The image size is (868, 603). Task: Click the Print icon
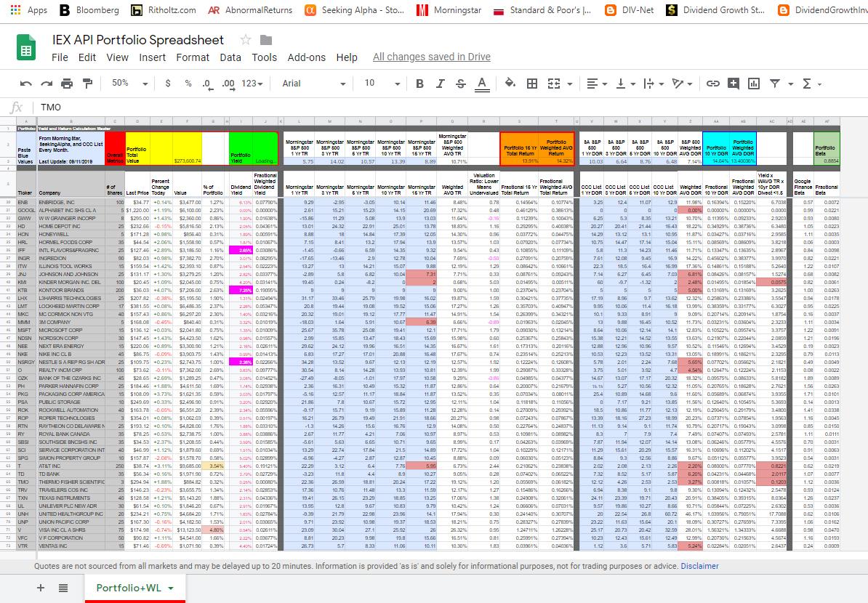tap(65, 84)
